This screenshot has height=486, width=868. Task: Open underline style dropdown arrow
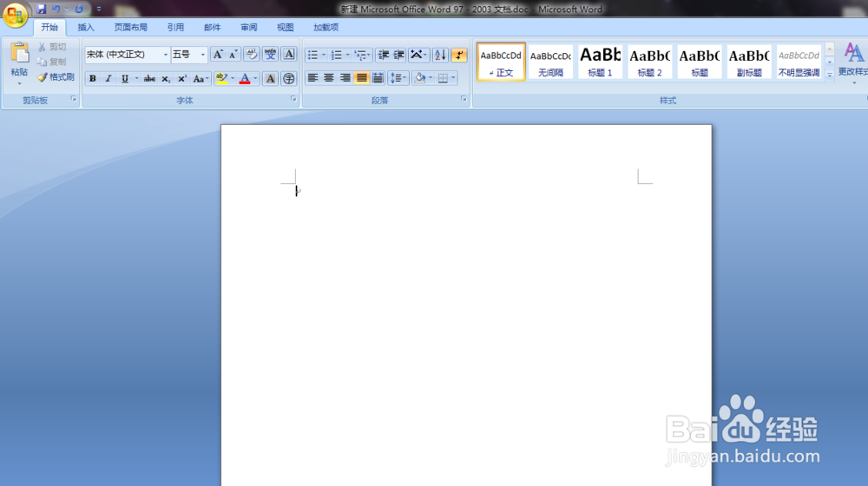(137, 79)
